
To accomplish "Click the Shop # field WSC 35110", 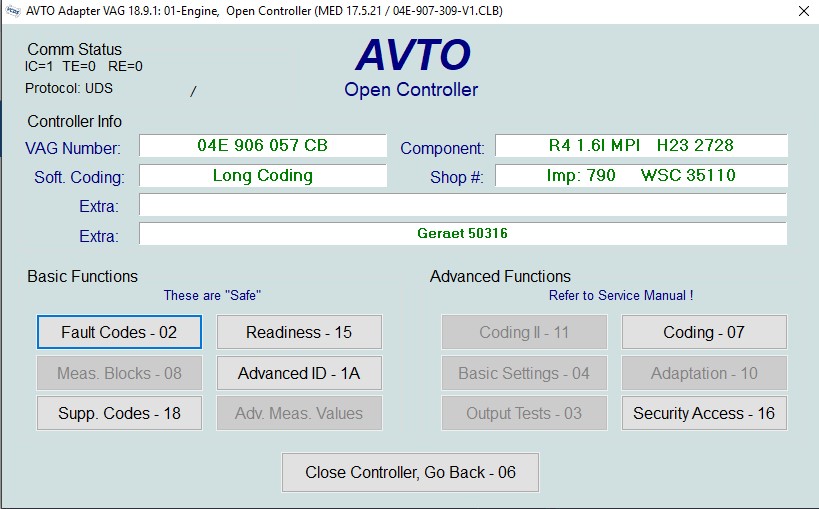I will pyautogui.click(x=641, y=176).
